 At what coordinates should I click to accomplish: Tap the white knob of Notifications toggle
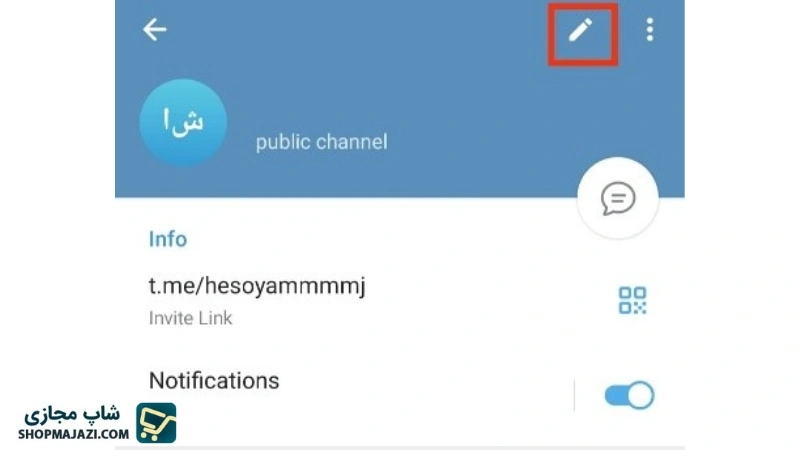click(x=641, y=395)
